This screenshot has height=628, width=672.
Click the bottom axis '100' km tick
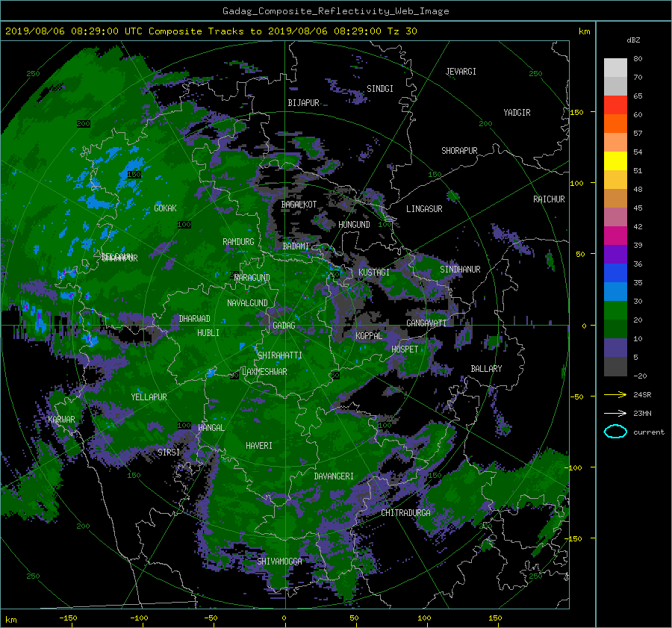click(x=424, y=618)
